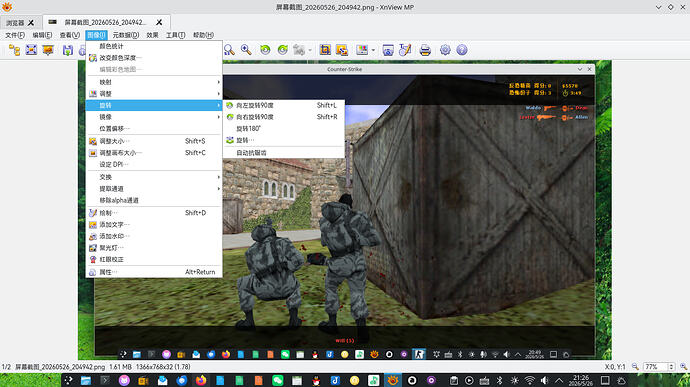Click the taskbar Wi-Fi icon

click(530, 380)
